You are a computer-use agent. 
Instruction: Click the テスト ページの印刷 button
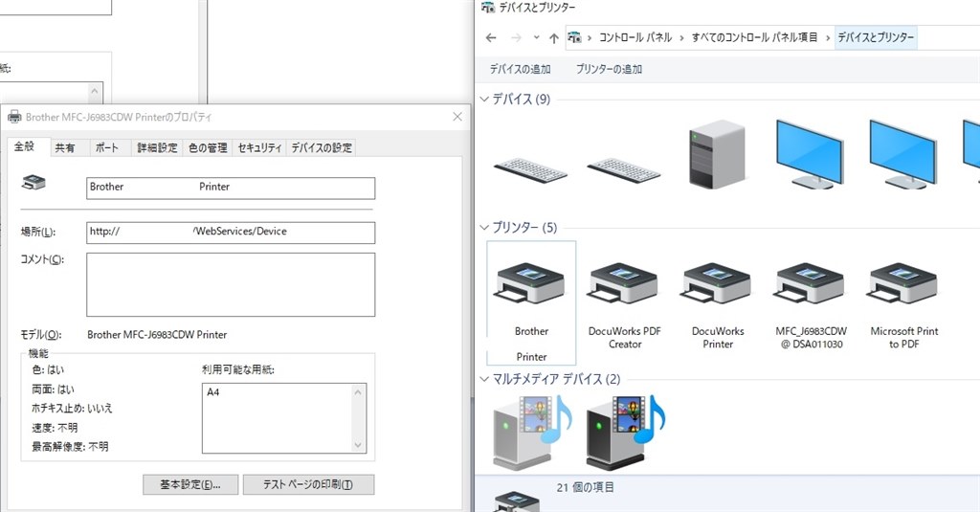[x=309, y=484]
